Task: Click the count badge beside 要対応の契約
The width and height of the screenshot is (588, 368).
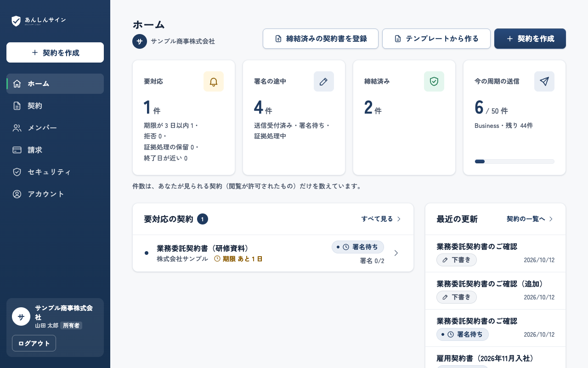Action: click(203, 219)
